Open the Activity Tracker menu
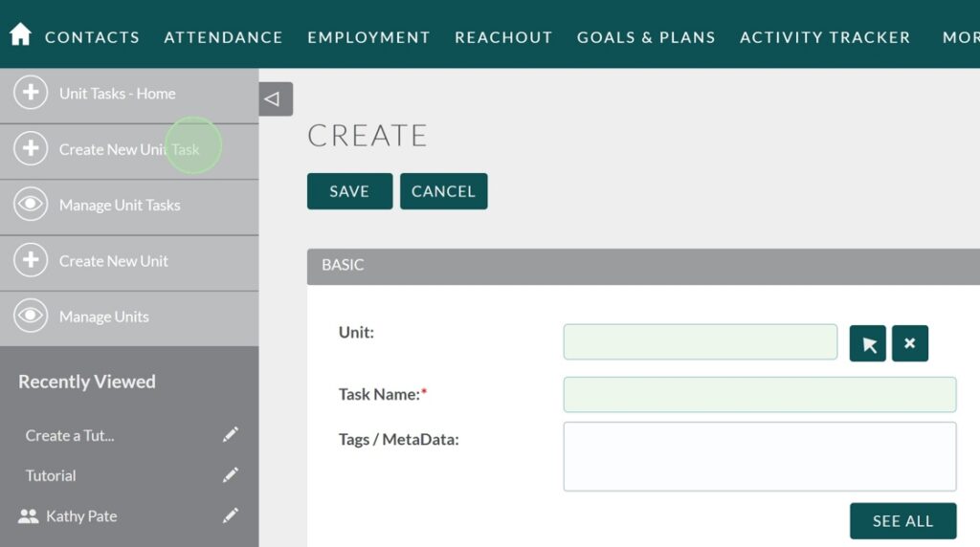Viewport: 980px width, 547px height. [825, 37]
